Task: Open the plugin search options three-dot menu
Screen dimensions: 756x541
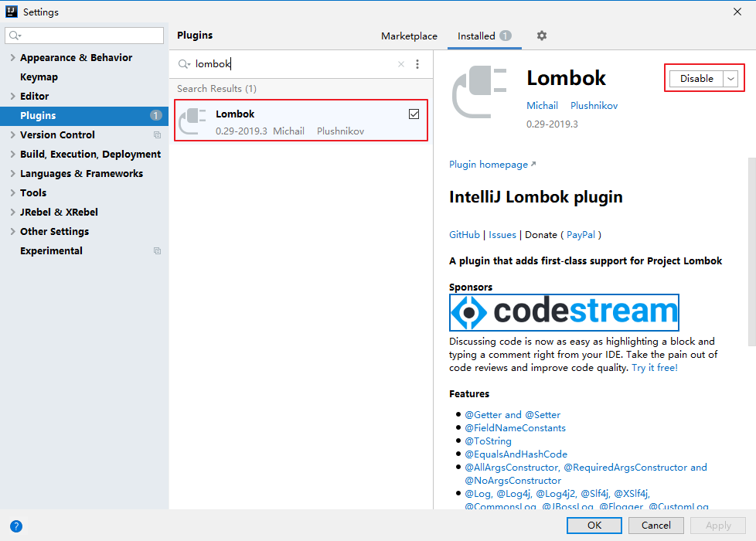Action: (x=417, y=64)
